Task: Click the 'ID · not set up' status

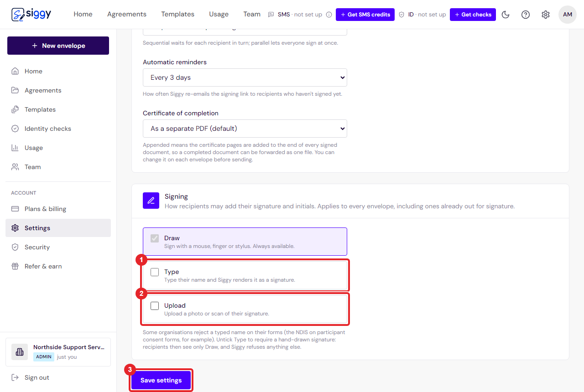Action: (427, 15)
